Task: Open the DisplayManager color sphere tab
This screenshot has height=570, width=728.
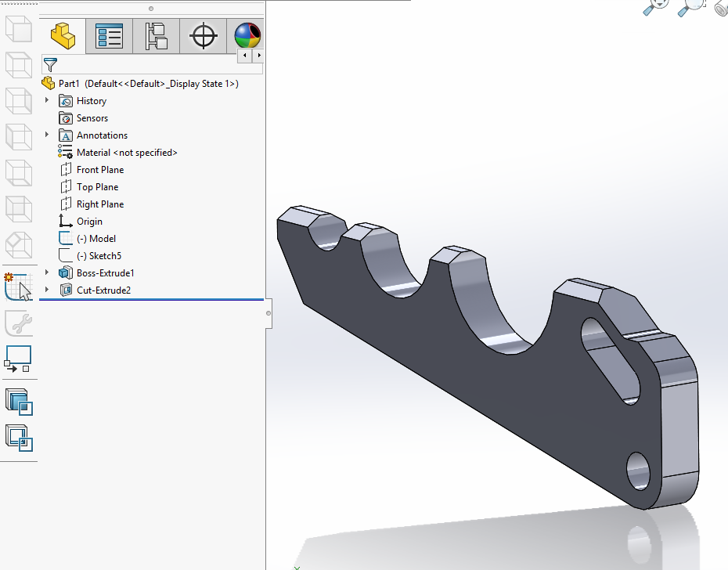Action: [247, 36]
